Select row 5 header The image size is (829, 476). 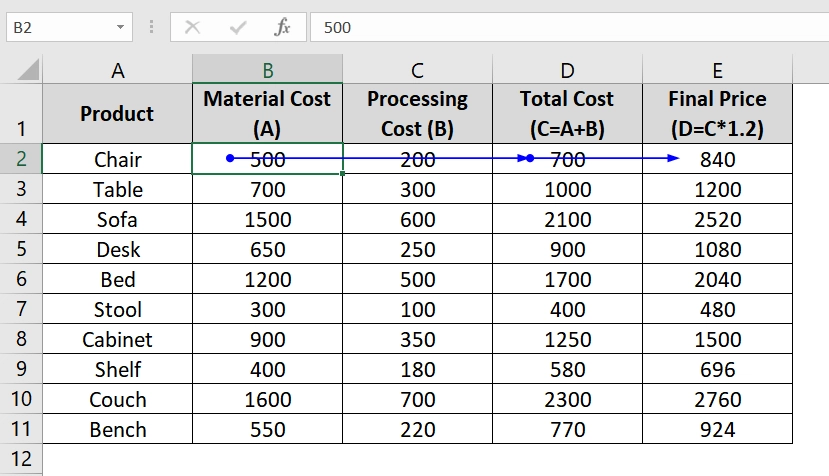pos(21,249)
